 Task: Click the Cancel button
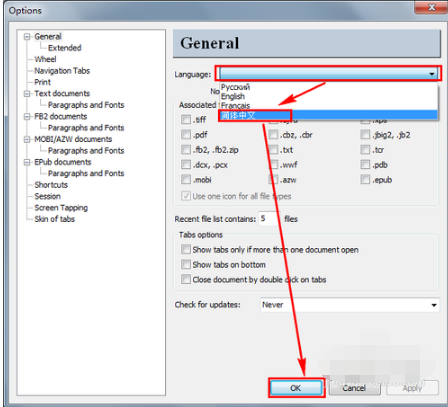[354, 388]
